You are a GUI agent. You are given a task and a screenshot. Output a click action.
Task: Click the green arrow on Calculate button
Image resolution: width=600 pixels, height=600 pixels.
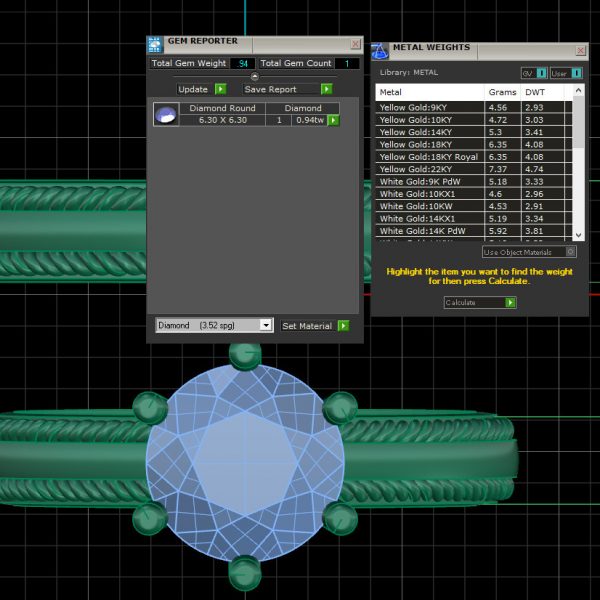[510, 302]
